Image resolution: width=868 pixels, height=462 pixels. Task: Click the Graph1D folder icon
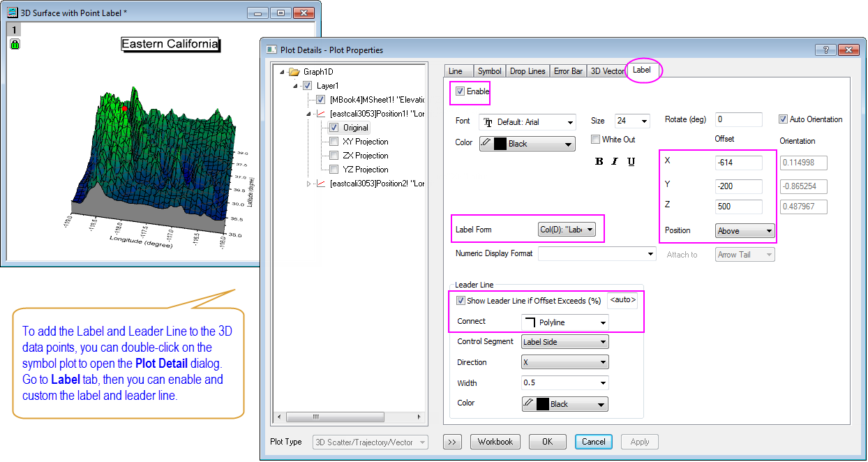click(294, 72)
